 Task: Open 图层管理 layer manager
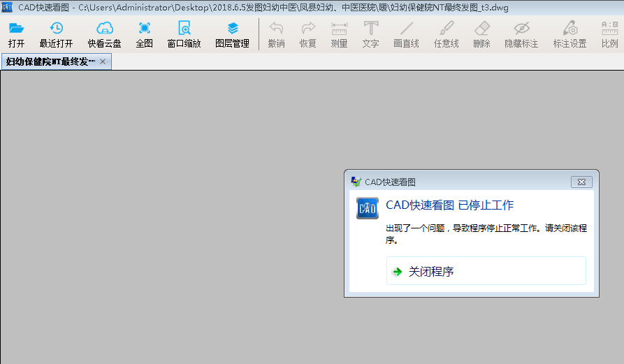[x=233, y=35]
